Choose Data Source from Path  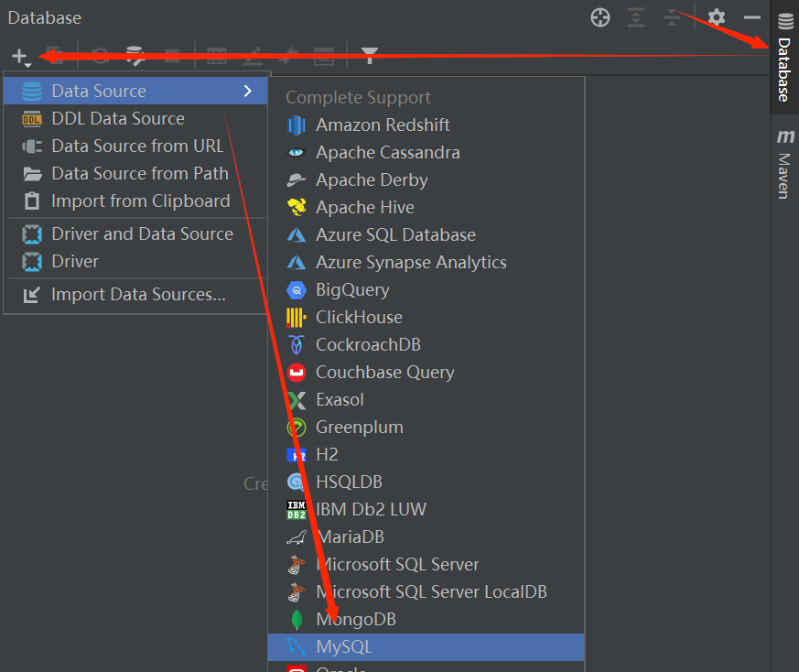pos(135,174)
